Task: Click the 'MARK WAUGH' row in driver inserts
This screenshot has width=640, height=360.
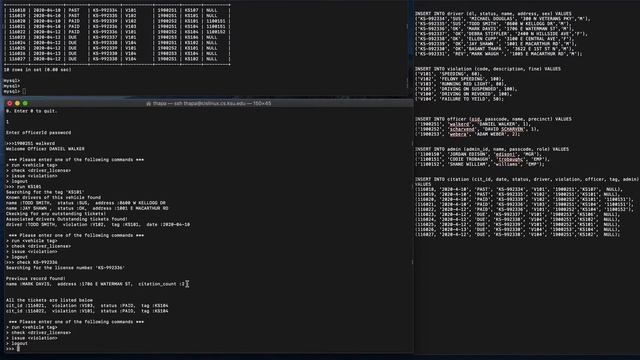Action: [x=499, y=54]
